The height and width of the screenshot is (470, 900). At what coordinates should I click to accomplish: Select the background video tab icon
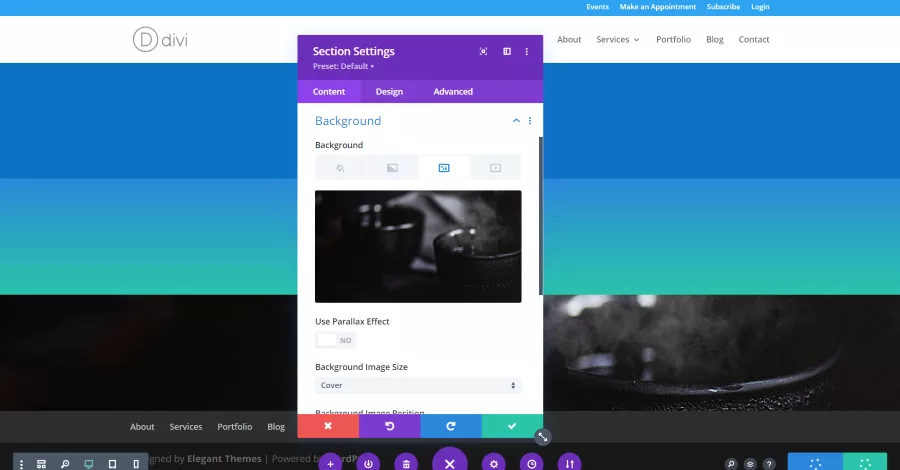(495, 168)
